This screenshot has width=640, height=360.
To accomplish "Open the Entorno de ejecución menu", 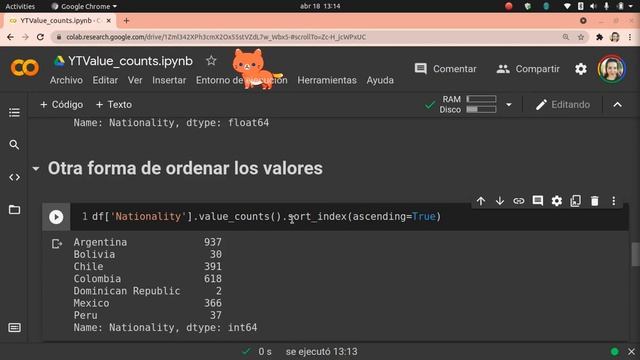I will [x=242, y=80].
